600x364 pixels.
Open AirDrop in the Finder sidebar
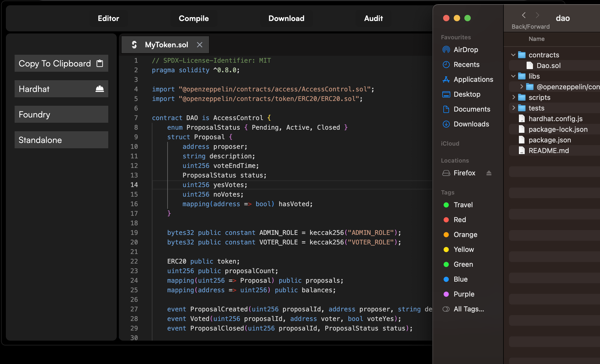(x=466, y=50)
